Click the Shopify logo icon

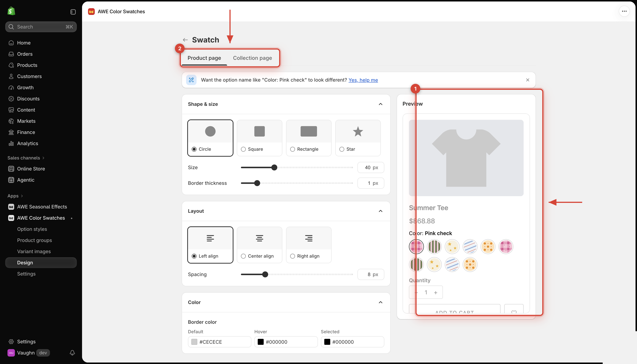point(11,11)
